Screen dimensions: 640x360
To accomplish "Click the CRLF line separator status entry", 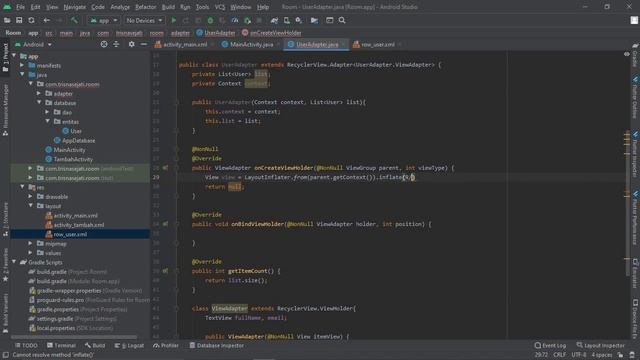I will 560,355.
